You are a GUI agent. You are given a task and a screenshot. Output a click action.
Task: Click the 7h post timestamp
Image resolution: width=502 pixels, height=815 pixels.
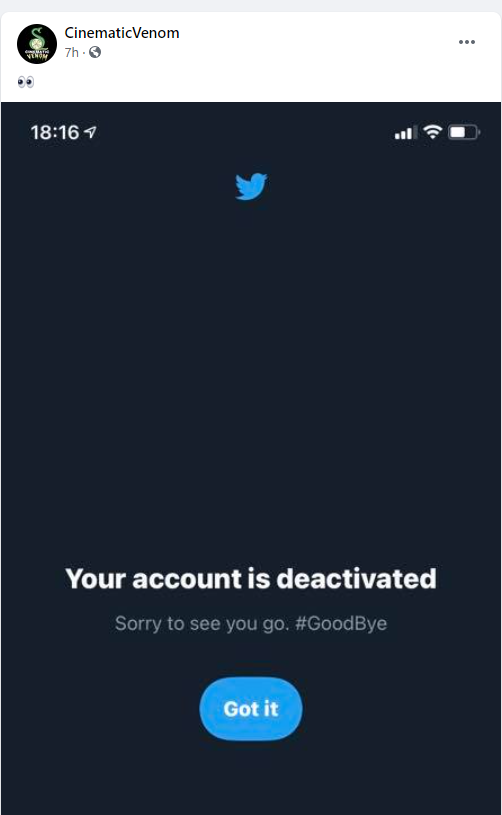click(x=72, y=52)
